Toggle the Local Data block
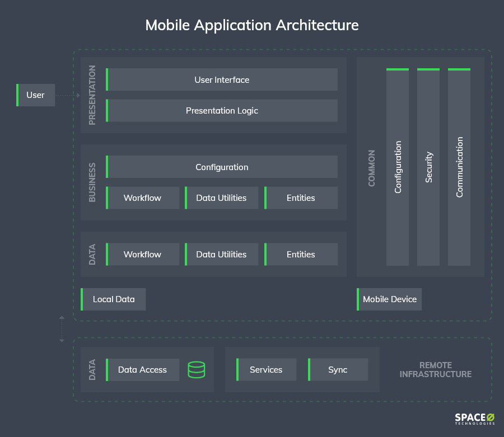Image resolution: width=504 pixels, height=437 pixels. (113, 299)
